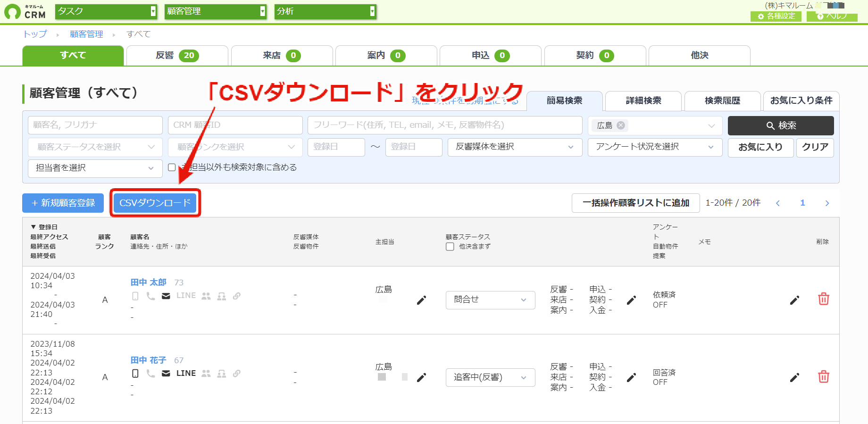Select the 案内 tab

(x=386, y=56)
